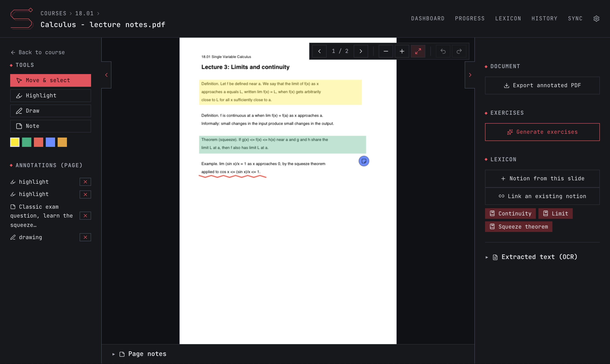Open the History tab
610x364 pixels.
544,18
